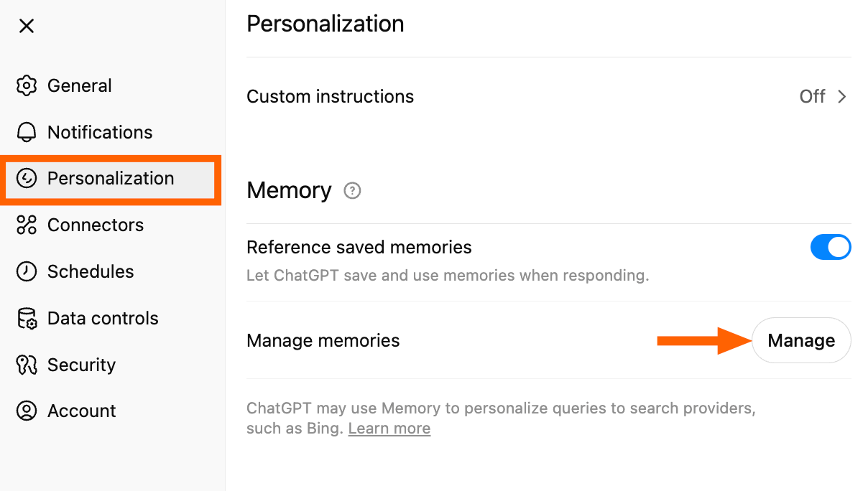Click the Personalization sidebar icon

pyautogui.click(x=27, y=179)
